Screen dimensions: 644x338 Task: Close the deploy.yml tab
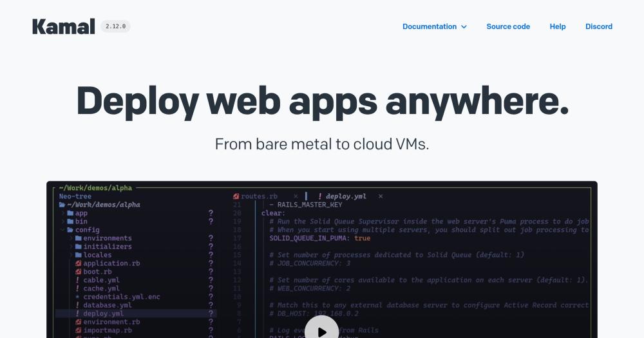[x=381, y=196]
